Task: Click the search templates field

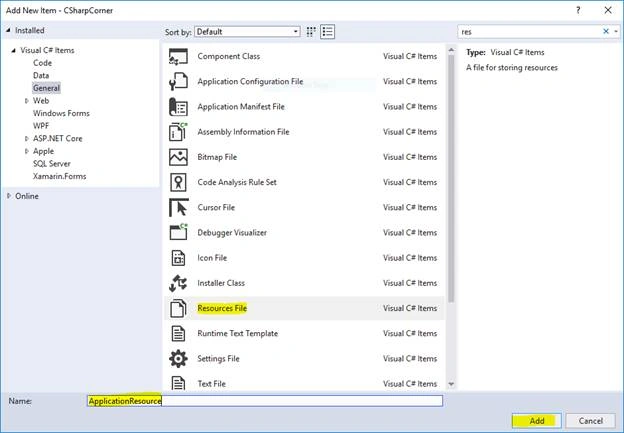Action: (530, 31)
